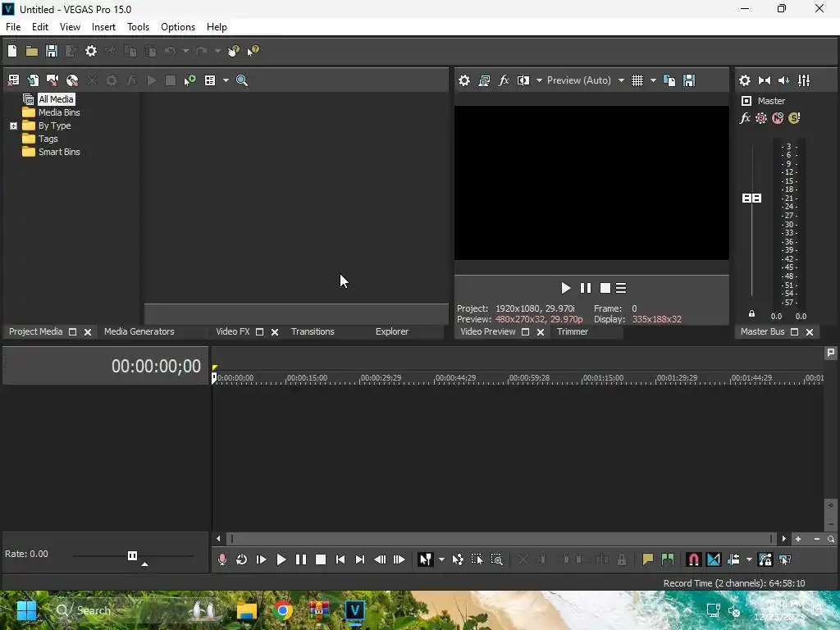Image resolution: width=840 pixels, height=630 pixels.
Task: Toggle Auto Preview in Project Media toolbar
Action: pos(189,80)
